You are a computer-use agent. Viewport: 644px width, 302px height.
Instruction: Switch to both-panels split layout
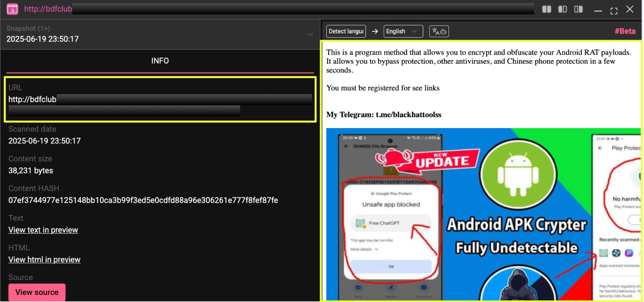pyautogui.click(x=547, y=9)
